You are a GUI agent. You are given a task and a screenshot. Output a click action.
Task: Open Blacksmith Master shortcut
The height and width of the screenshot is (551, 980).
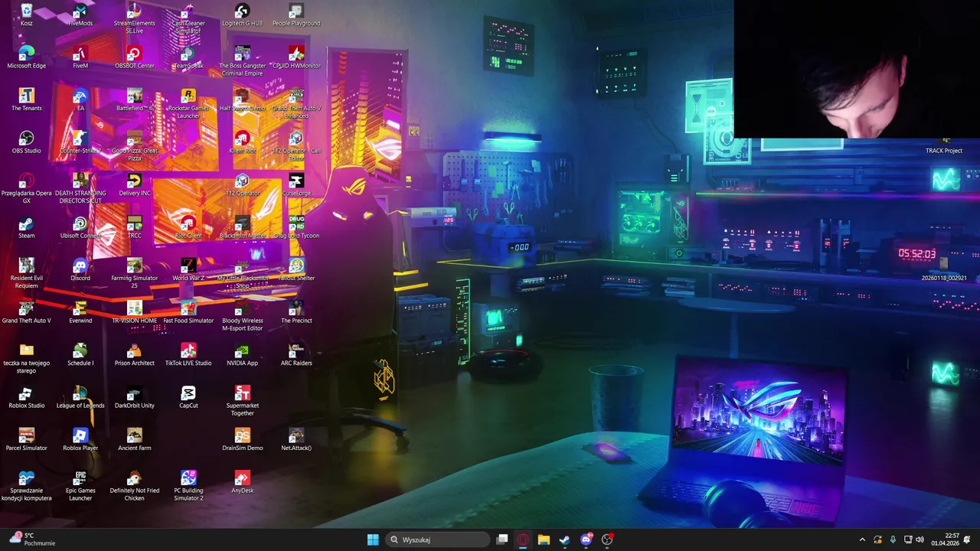[x=242, y=227]
